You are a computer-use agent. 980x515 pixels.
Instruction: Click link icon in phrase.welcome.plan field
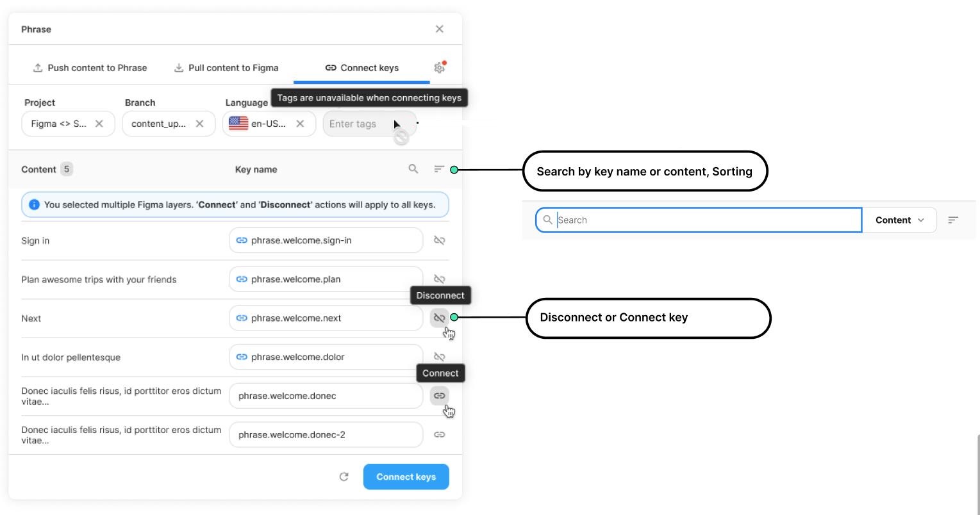(242, 279)
